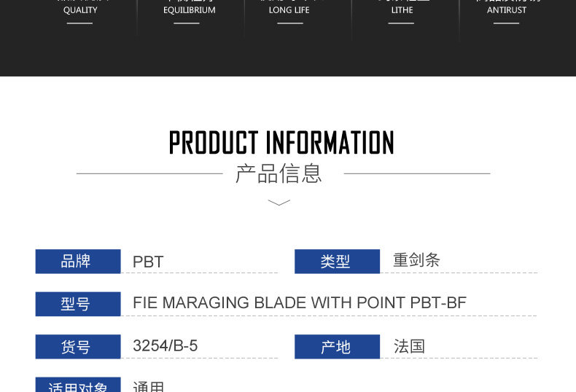Click the blue 产地 label
Viewport: 576px width, 392px height.
337,347
